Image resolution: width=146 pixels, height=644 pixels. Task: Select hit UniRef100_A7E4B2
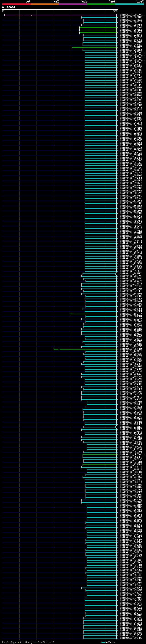pos(131,567)
